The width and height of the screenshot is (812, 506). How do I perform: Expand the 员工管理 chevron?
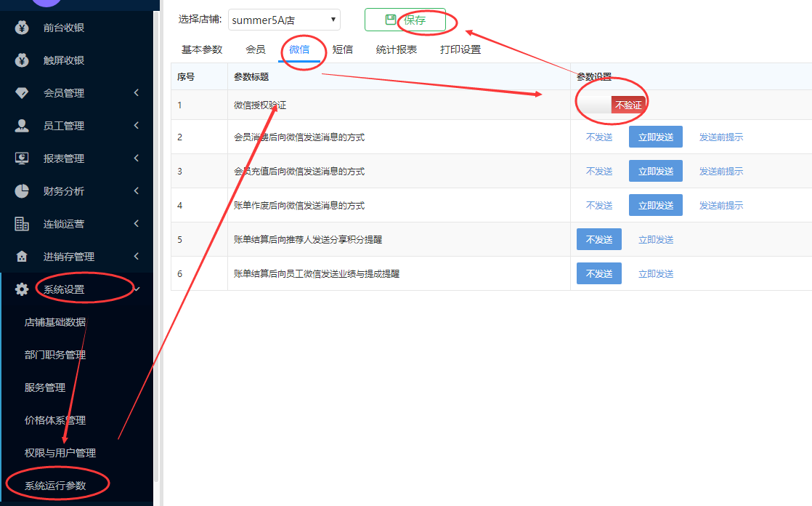(137, 126)
